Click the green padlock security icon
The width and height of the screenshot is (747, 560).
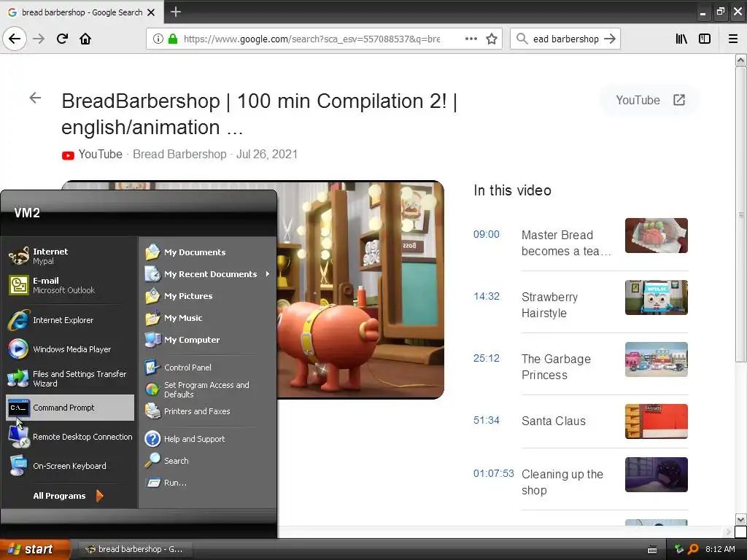tap(173, 39)
